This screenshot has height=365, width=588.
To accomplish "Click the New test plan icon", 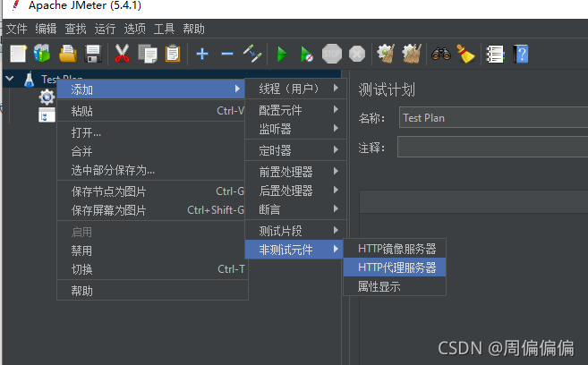I will (18, 54).
